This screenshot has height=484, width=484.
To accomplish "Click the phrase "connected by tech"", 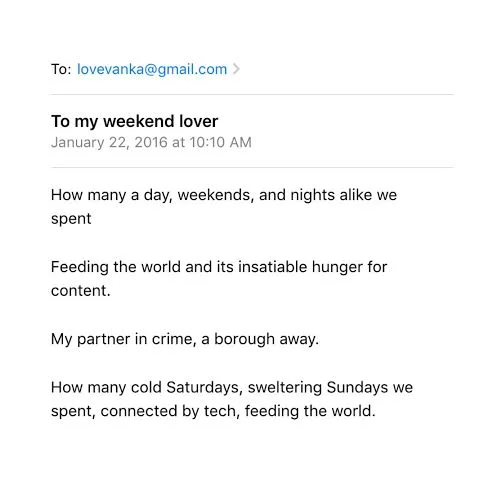I will (170, 411).
